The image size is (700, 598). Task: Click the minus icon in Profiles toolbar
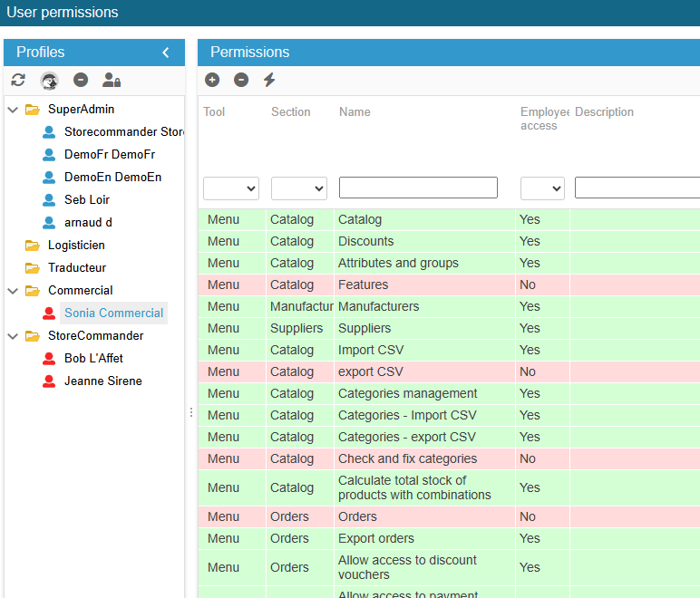[x=81, y=80]
